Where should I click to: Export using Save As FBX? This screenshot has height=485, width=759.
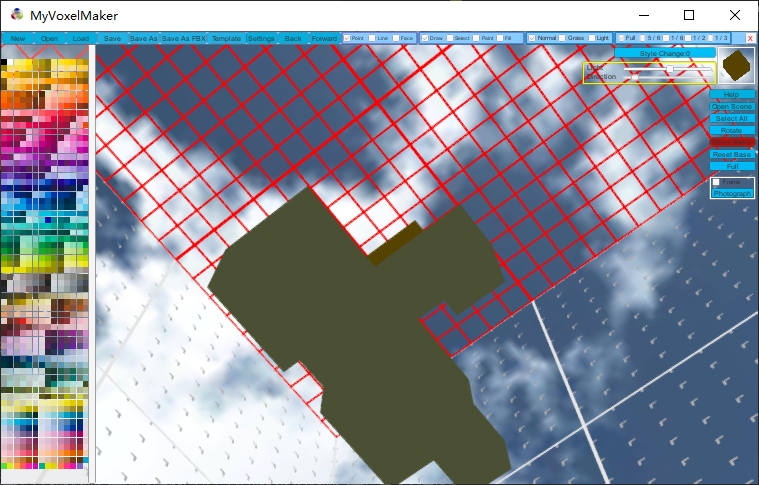(x=183, y=38)
